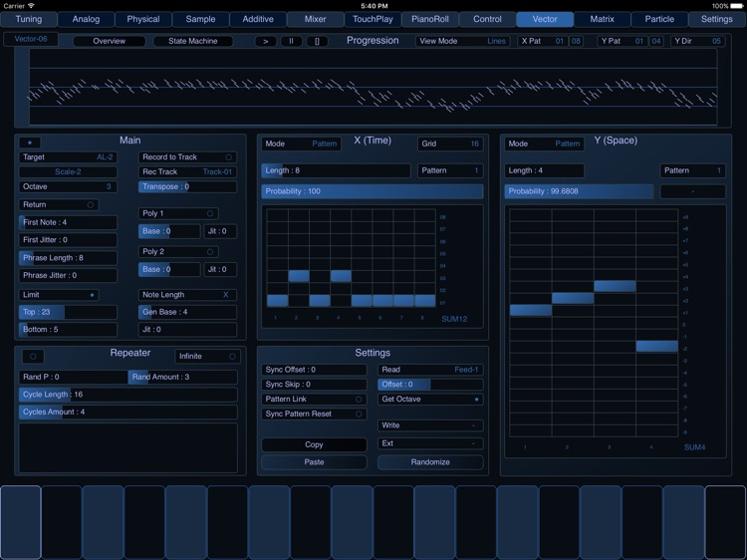This screenshot has height=560, width=747.
Task: Stop progression with the [] button
Action: click(x=317, y=41)
